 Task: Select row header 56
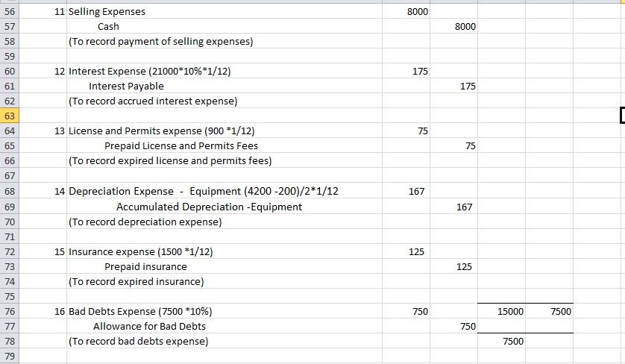(x=9, y=12)
